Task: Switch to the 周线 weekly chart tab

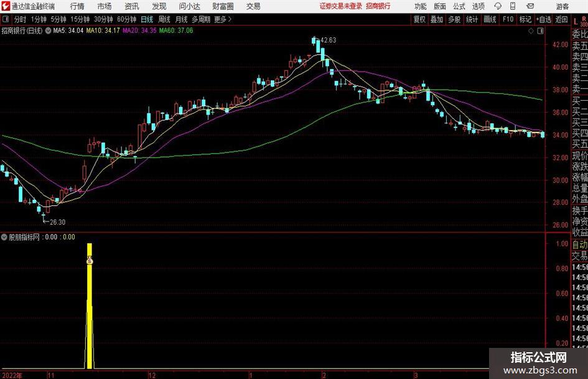Action: coord(164,19)
